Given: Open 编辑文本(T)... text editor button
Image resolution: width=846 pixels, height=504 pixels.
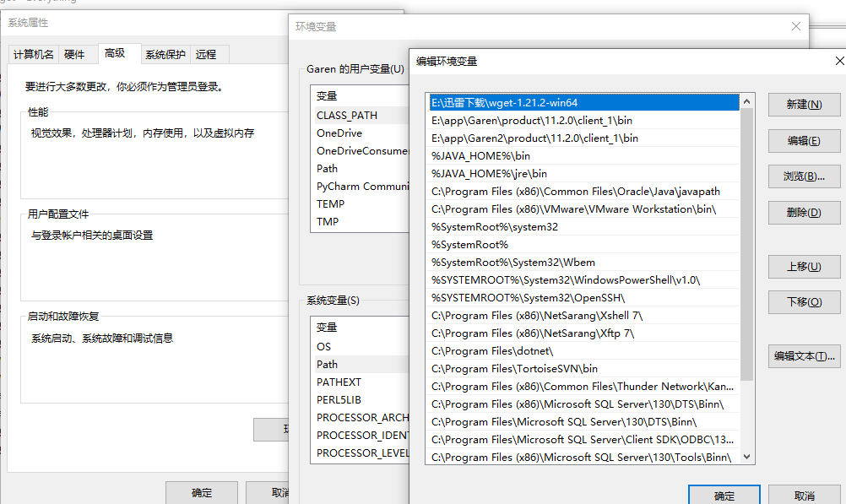Looking at the screenshot, I should point(804,356).
